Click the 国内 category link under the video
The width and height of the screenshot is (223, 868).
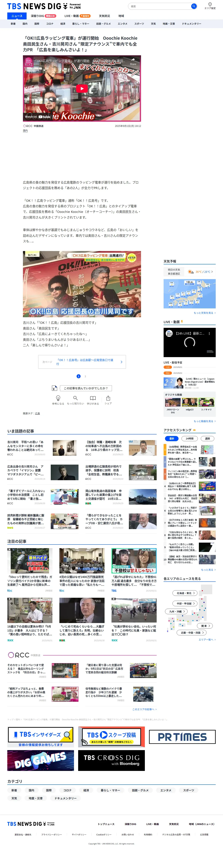tap(25, 131)
